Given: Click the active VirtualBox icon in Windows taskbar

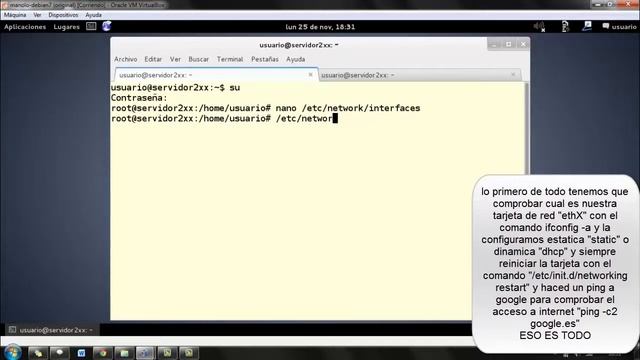Looking at the screenshot, I should pyautogui.click(x=145, y=353).
